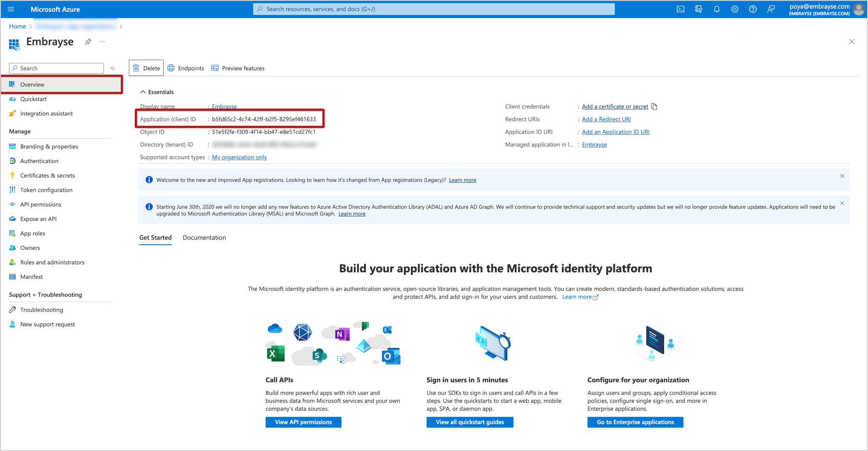This screenshot has width=868, height=451.
Task: Click the Delete button
Action: click(x=146, y=68)
